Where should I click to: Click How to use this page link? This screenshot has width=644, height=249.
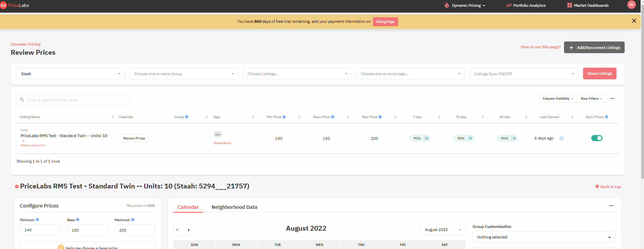541,47
